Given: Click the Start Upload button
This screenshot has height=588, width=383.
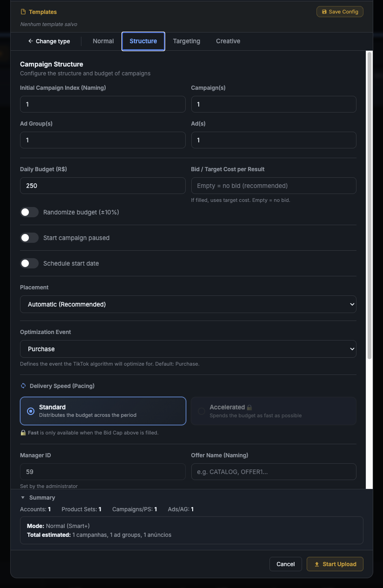Looking at the screenshot, I should [x=335, y=564].
